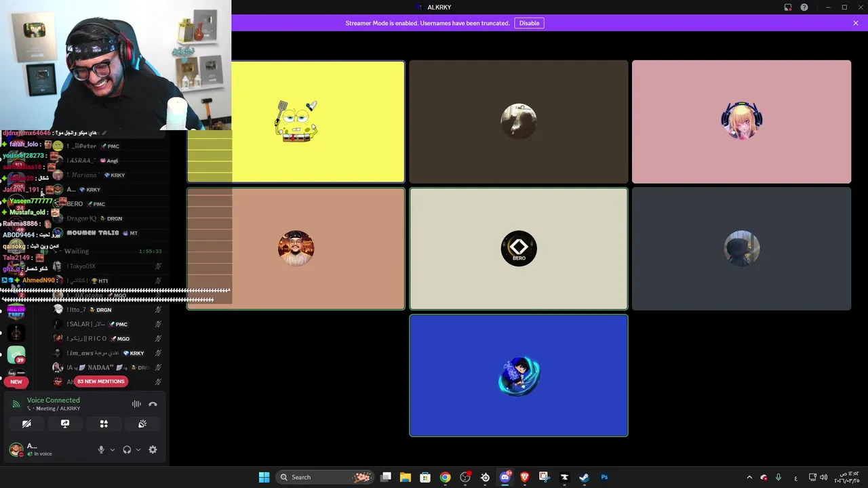Disconnect from voice call
Image resolution: width=868 pixels, height=488 pixels.
(x=153, y=404)
